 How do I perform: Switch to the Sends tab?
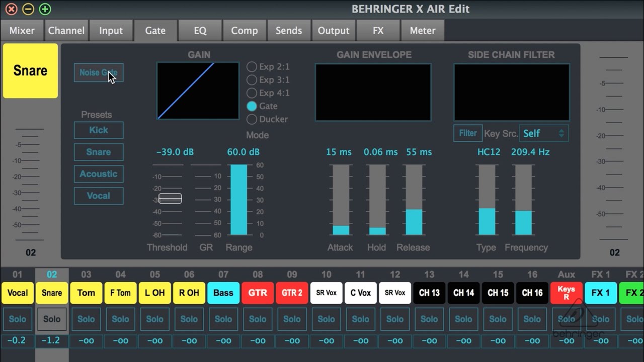click(x=289, y=31)
